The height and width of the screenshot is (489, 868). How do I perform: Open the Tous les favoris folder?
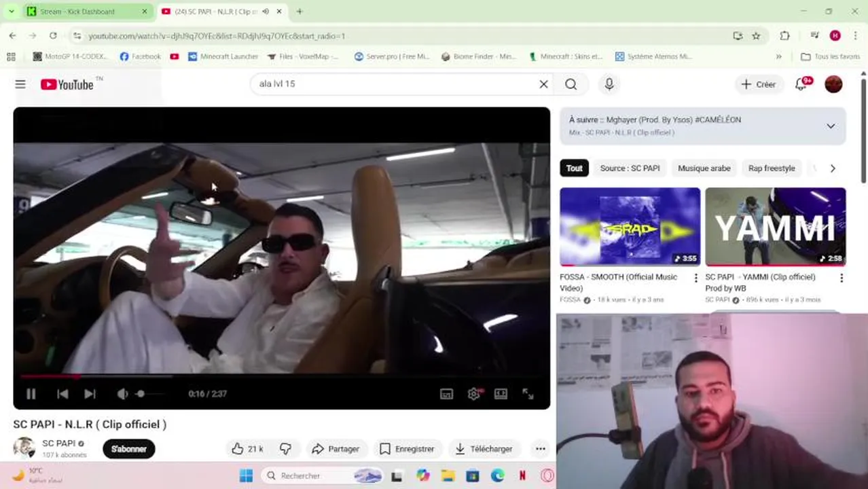830,56
